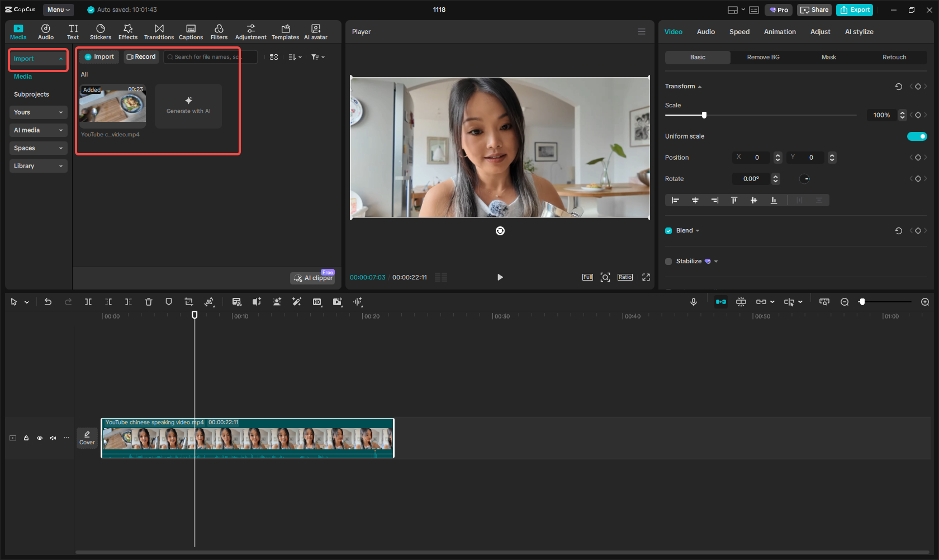
Task: Expand the Library section in the sidebar
Action: click(x=38, y=166)
